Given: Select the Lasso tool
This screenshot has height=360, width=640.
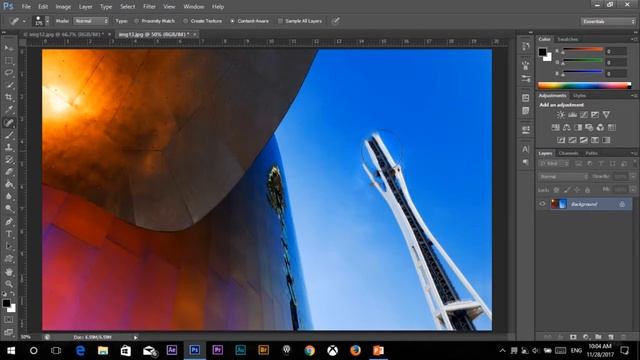Looking at the screenshot, I should click(x=9, y=73).
